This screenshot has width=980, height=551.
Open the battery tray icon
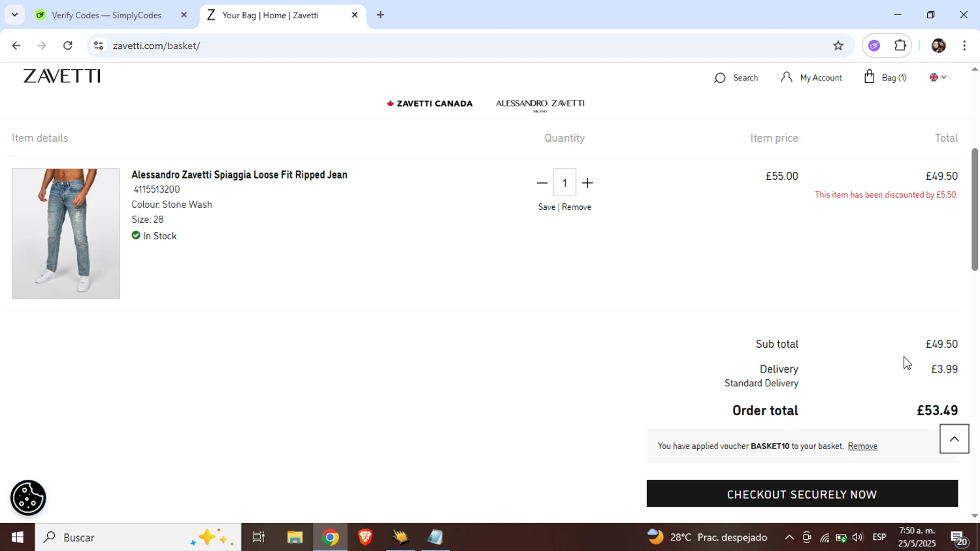click(x=841, y=538)
